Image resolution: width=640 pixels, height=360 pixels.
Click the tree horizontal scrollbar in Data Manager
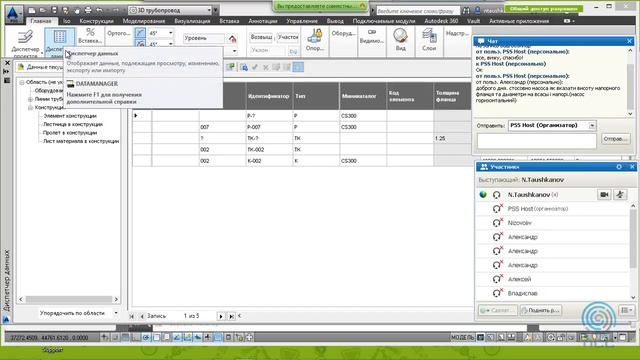coord(69,299)
